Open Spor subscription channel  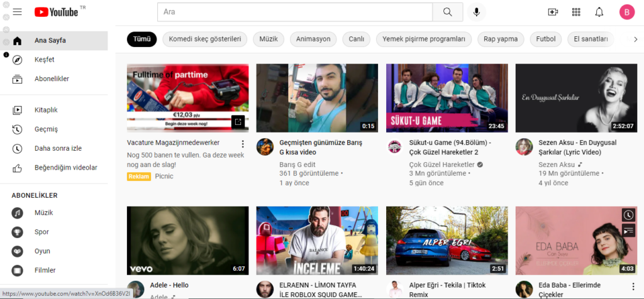click(x=54, y=232)
